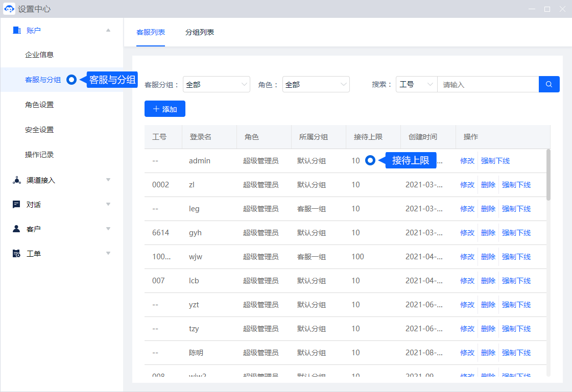The width and height of the screenshot is (572, 392).
Task: Click 删除 for gyh row
Action: click(x=488, y=233)
